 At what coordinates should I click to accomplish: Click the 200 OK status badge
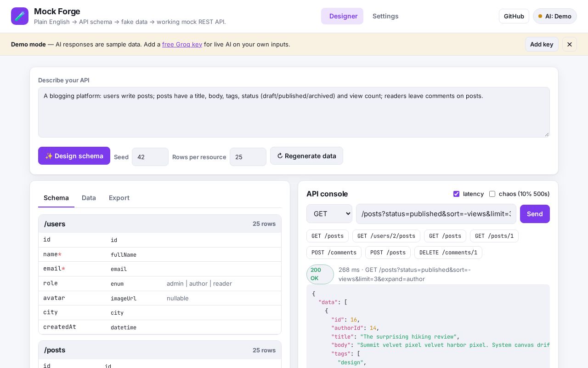tap(320, 274)
